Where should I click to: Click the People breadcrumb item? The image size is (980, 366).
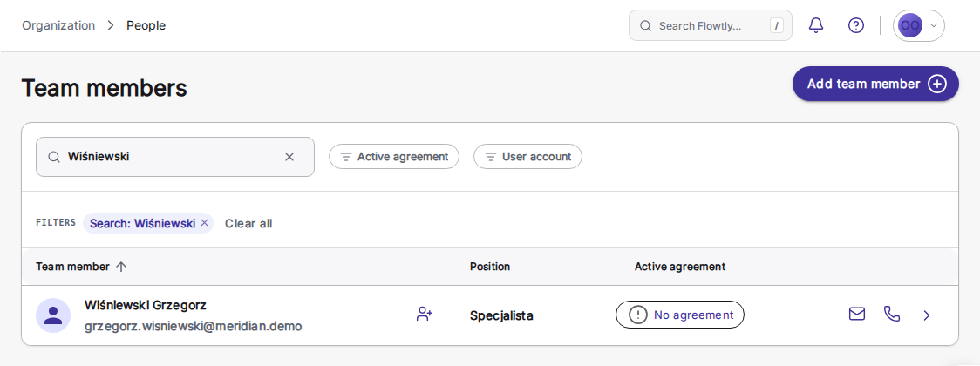click(146, 25)
